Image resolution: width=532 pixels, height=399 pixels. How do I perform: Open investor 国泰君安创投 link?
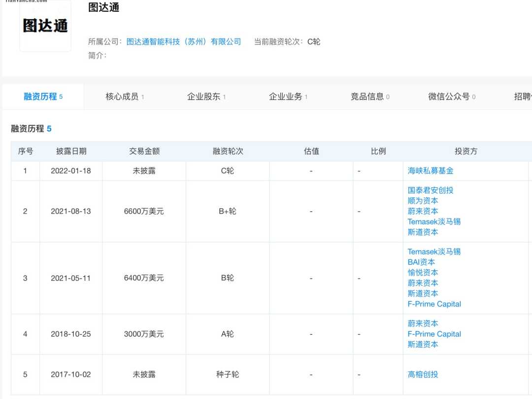tap(430, 190)
